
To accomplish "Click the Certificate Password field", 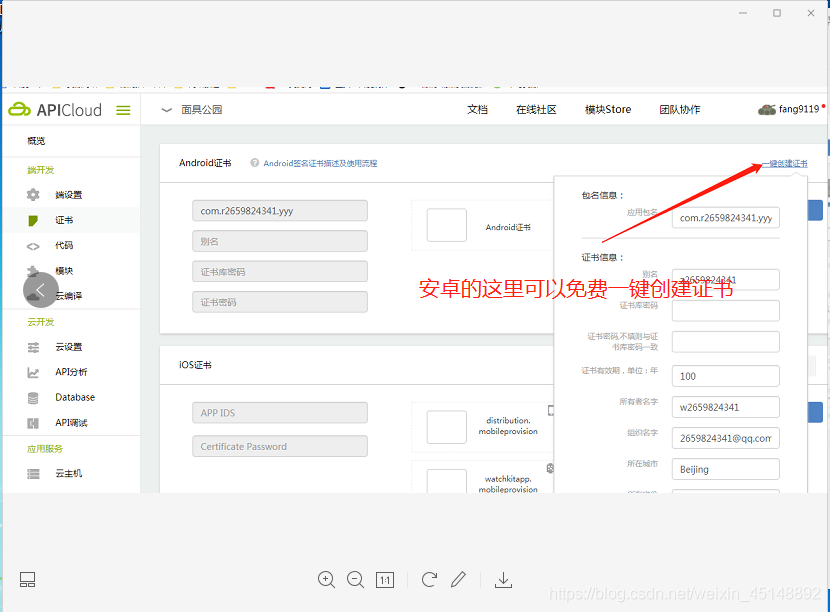I will click(280, 446).
